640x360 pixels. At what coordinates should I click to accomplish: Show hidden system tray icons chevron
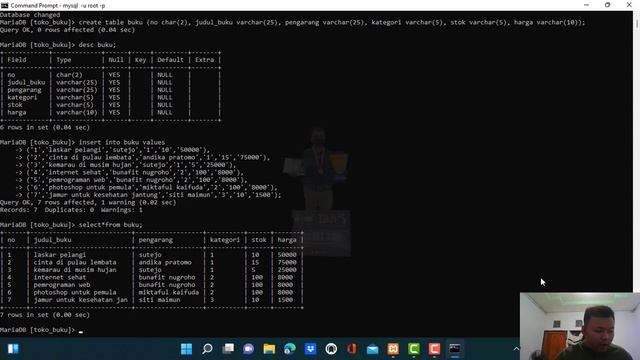point(516,349)
